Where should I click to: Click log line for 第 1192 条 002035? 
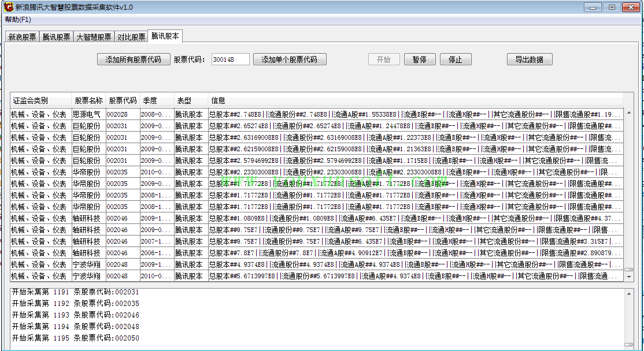76,304
